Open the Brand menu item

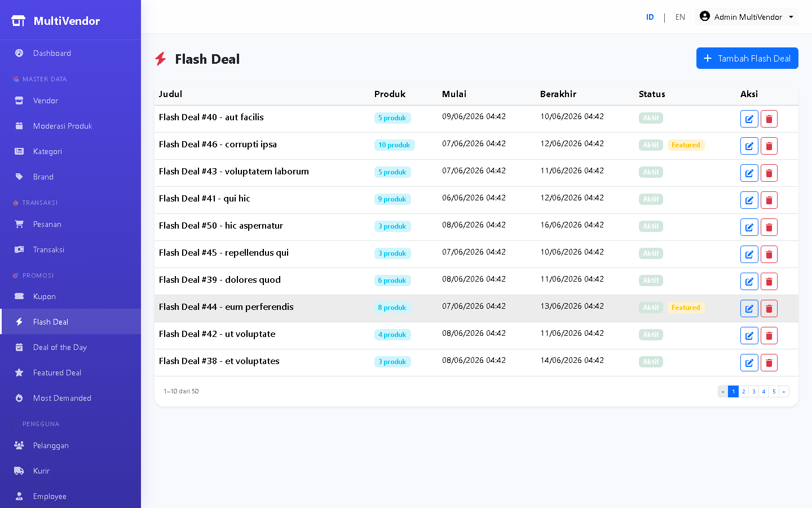click(70, 177)
